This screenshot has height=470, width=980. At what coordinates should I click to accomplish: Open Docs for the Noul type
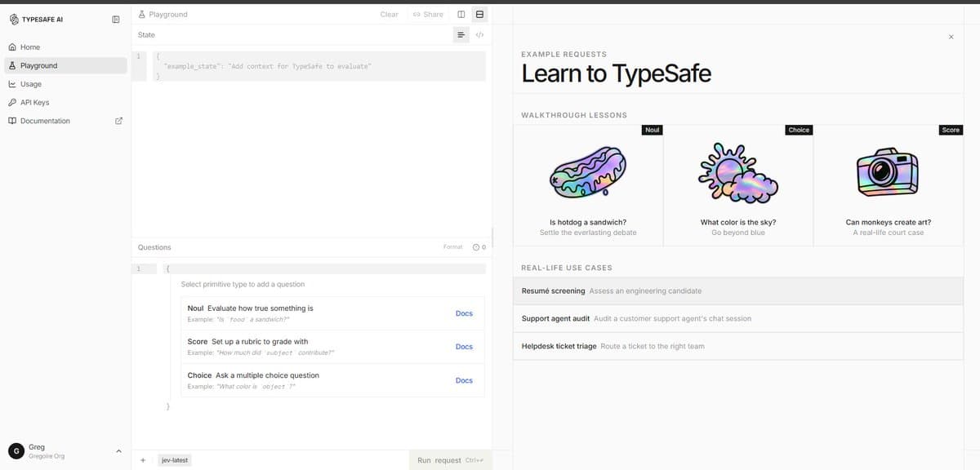click(464, 313)
